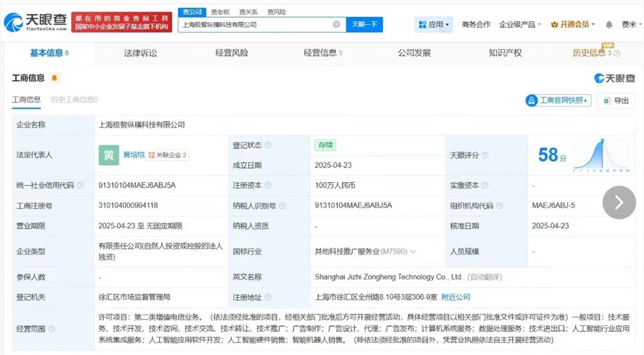Select the 历史工商信息0 sub-tab
This screenshot has height=355, width=644.
tap(74, 99)
